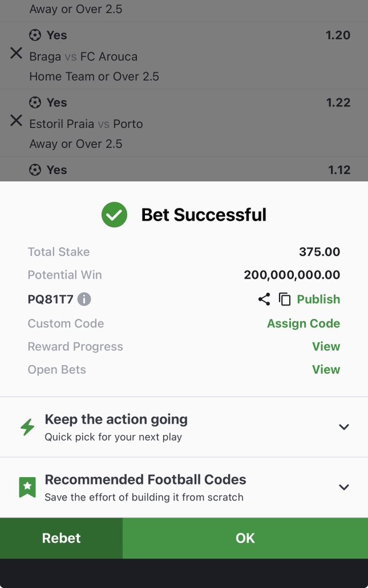Remove the Braga vs FC Arouca selection
368x588 pixels.
[16, 53]
